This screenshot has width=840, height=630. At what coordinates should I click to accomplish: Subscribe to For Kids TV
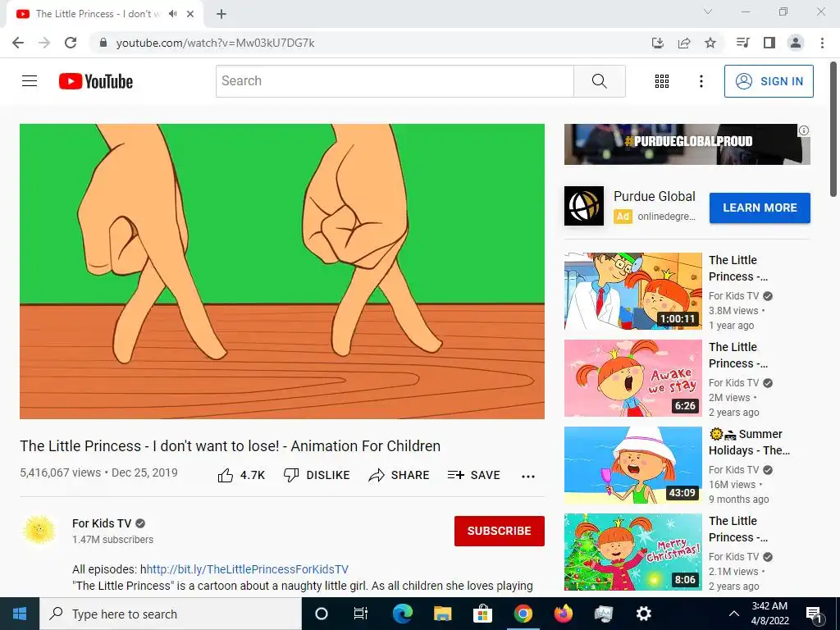(x=500, y=531)
